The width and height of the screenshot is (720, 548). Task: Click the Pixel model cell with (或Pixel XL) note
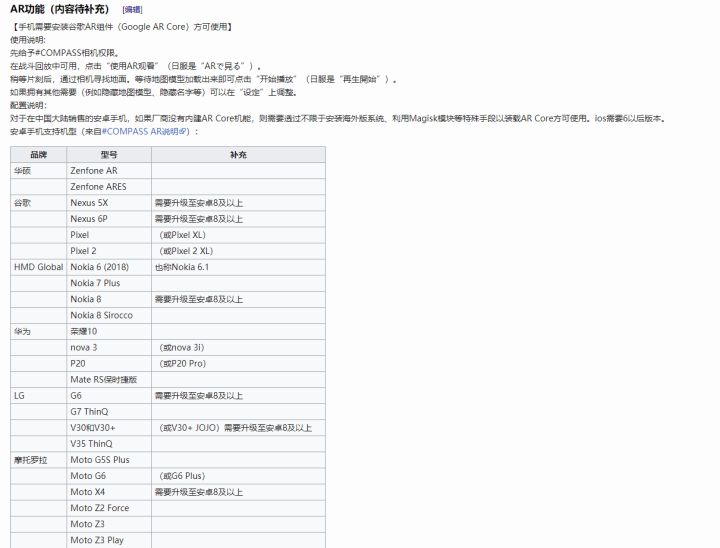tap(109, 235)
